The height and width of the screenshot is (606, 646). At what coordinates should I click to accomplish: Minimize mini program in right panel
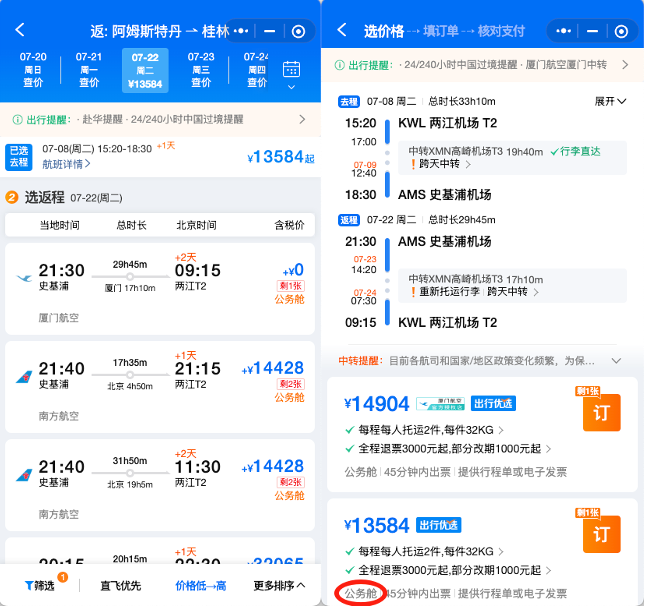click(x=592, y=31)
